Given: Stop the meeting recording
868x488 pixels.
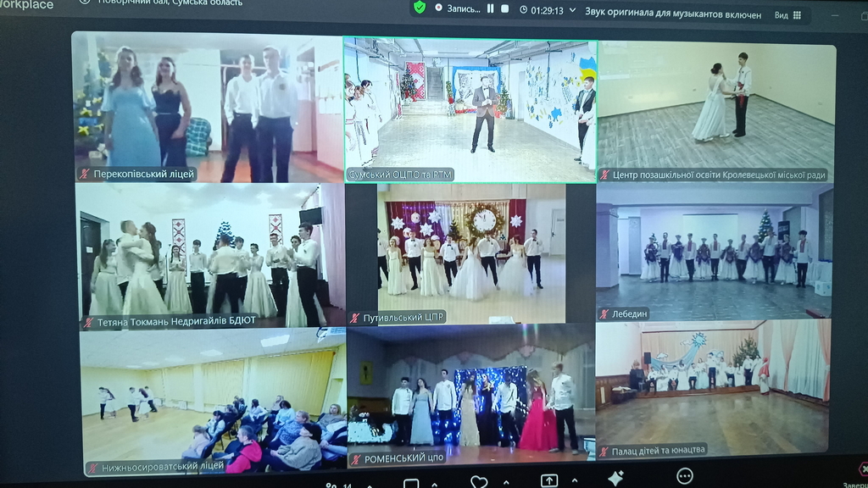Looking at the screenshot, I should click(x=505, y=8).
